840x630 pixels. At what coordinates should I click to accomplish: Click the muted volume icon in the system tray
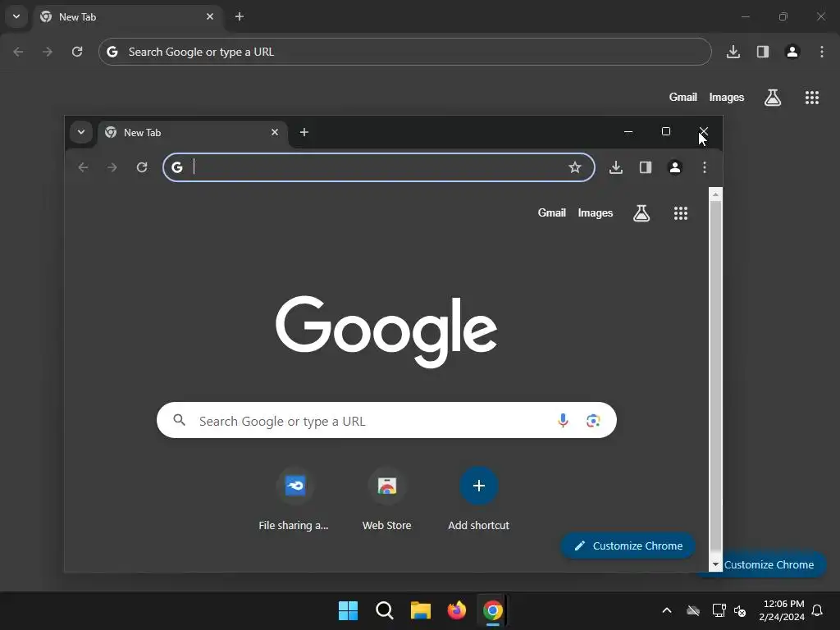(x=741, y=610)
